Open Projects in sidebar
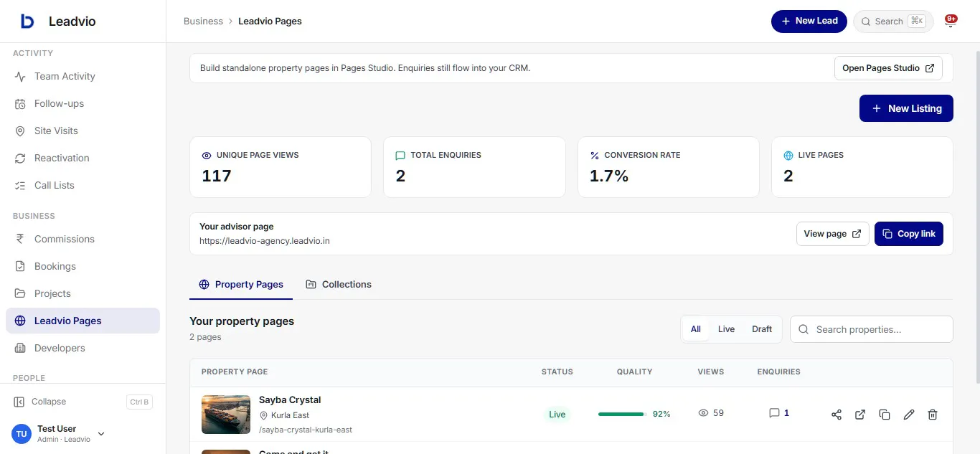The image size is (980, 454). tap(83, 293)
